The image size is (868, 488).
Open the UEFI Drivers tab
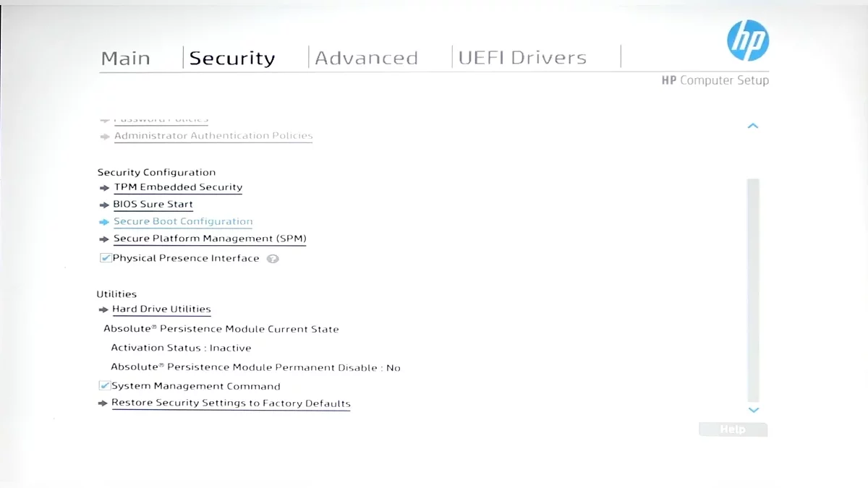point(522,58)
